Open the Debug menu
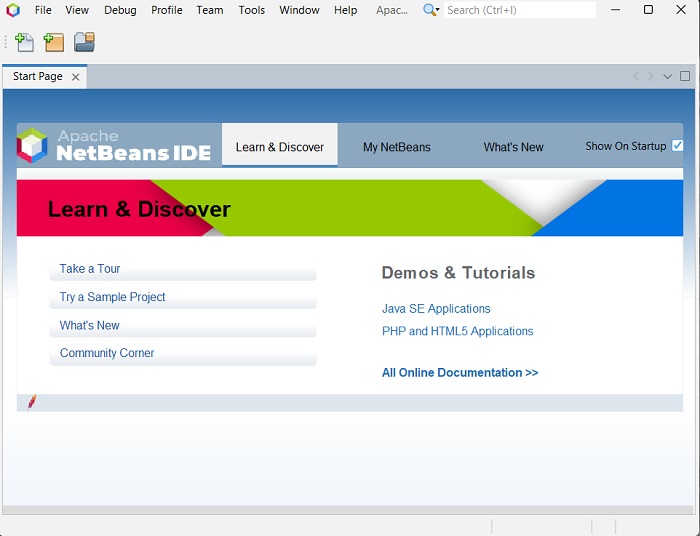 [120, 10]
